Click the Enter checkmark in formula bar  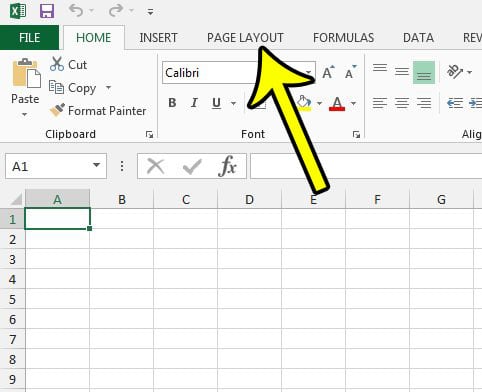pos(192,167)
